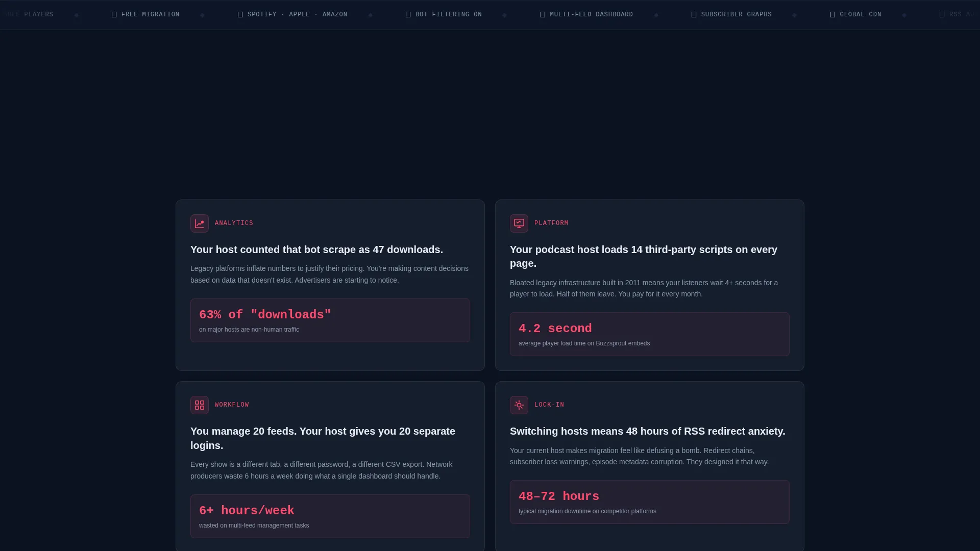The height and width of the screenshot is (551, 980).
Task: Click the SPOTIFY · APPLE · AMAZON ticker text
Action: coord(298,15)
